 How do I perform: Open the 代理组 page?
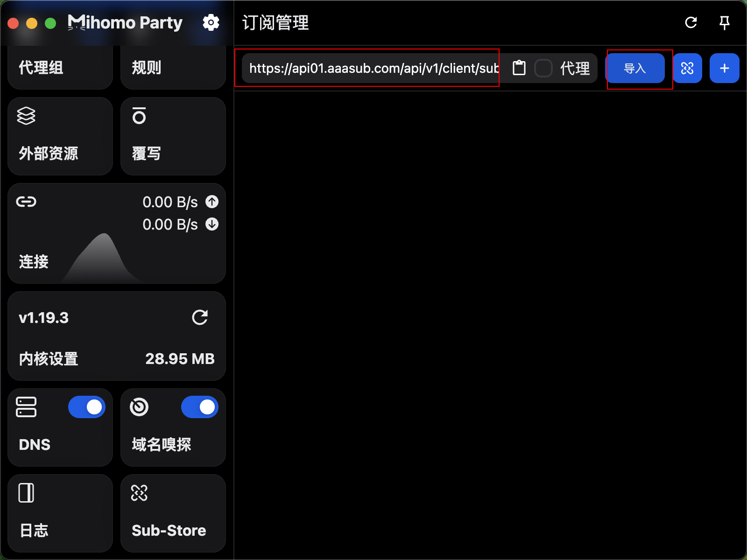pyautogui.click(x=60, y=68)
